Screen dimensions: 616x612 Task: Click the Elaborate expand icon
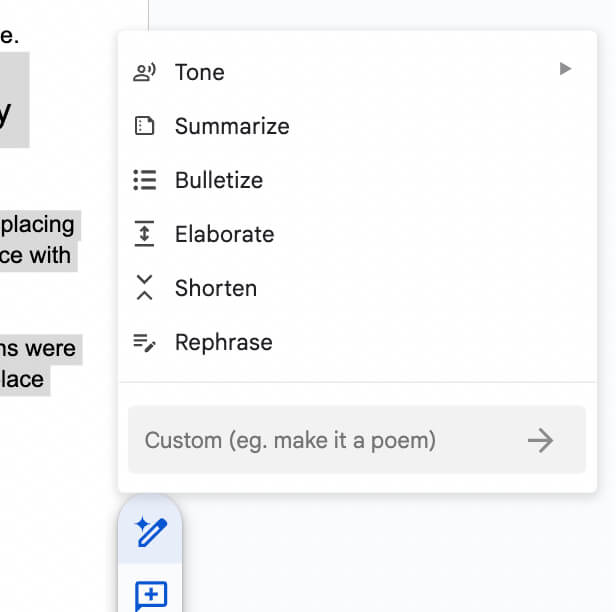[145, 234]
